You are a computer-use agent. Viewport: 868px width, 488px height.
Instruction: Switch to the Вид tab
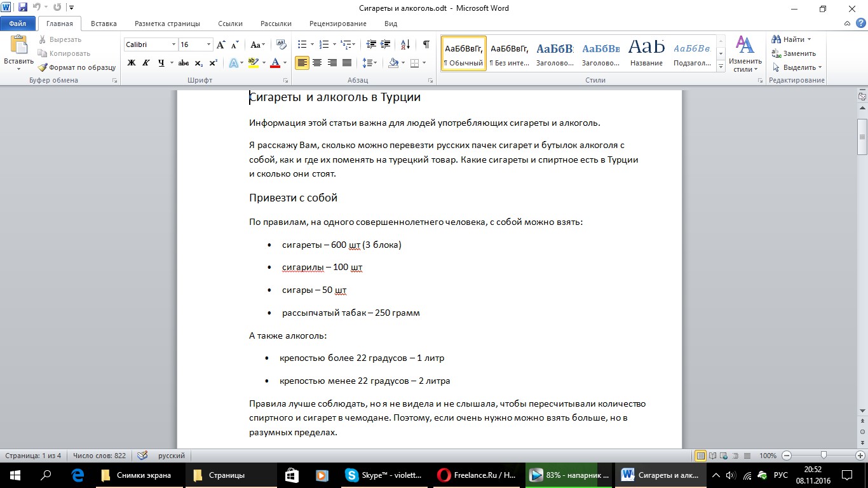click(x=391, y=24)
